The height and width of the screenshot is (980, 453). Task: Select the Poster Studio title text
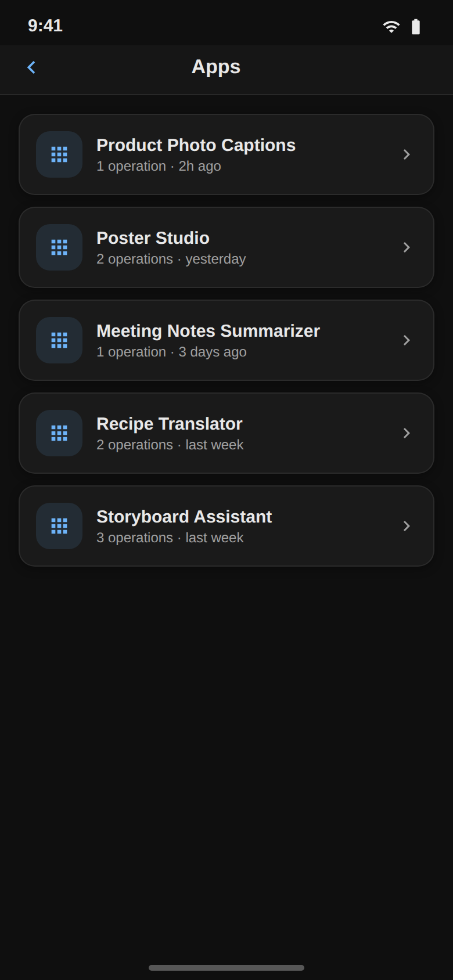[153, 238]
